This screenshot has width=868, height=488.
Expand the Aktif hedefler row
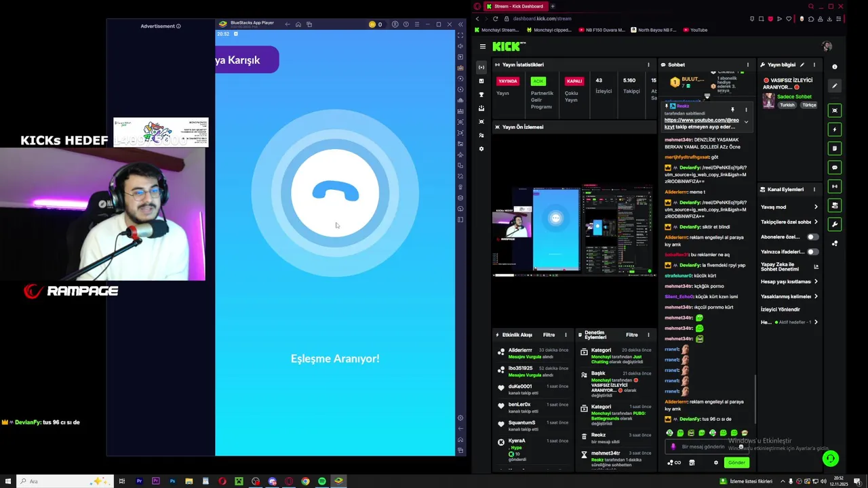789,323
